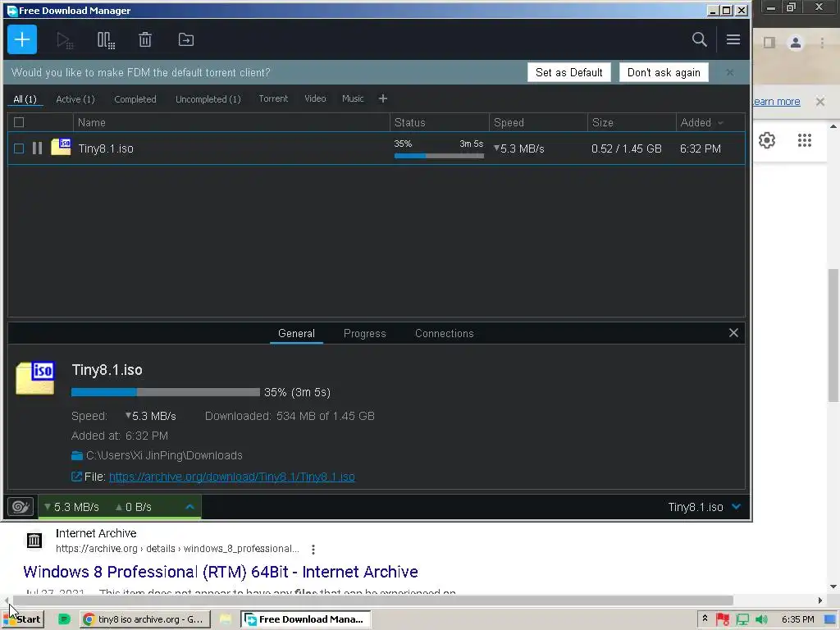Viewport: 840px width, 630px height.
Task: Open Chrome settings gear icon
Action: (767, 140)
